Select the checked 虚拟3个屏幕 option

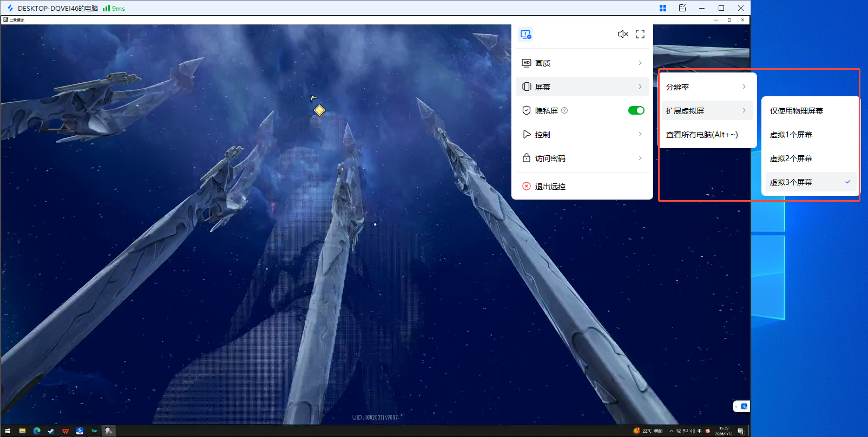point(810,182)
